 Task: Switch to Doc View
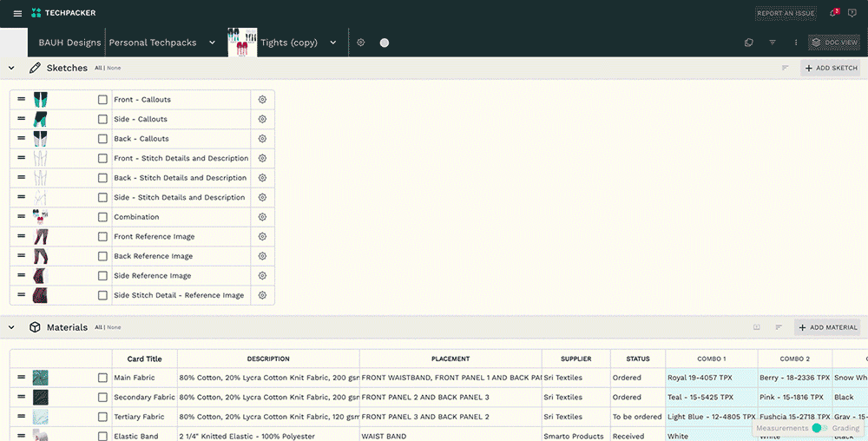tap(833, 42)
